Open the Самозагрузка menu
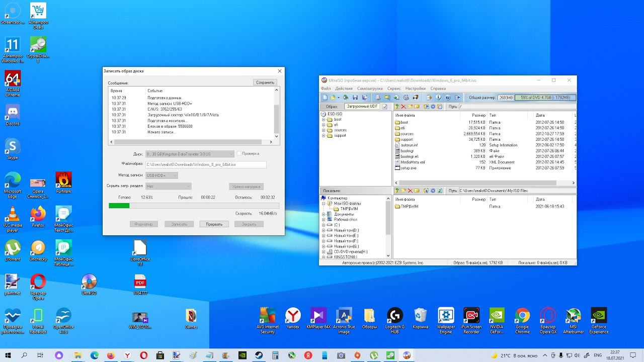 (x=370, y=88)
